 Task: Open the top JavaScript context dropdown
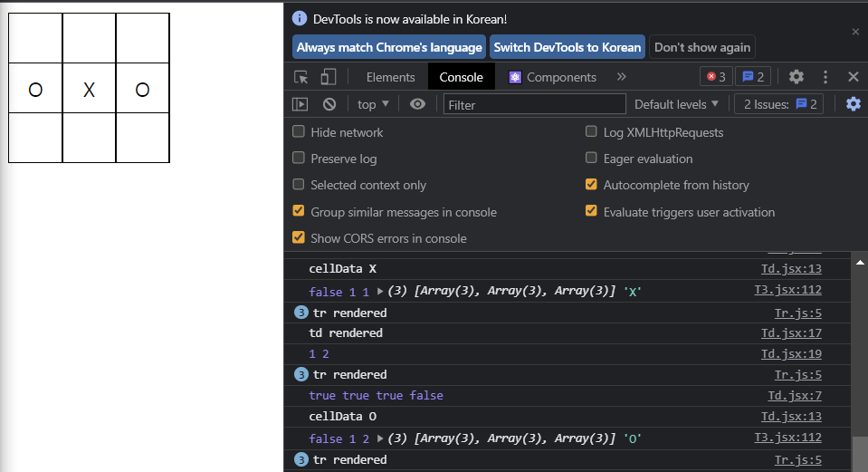coord(373,104)
